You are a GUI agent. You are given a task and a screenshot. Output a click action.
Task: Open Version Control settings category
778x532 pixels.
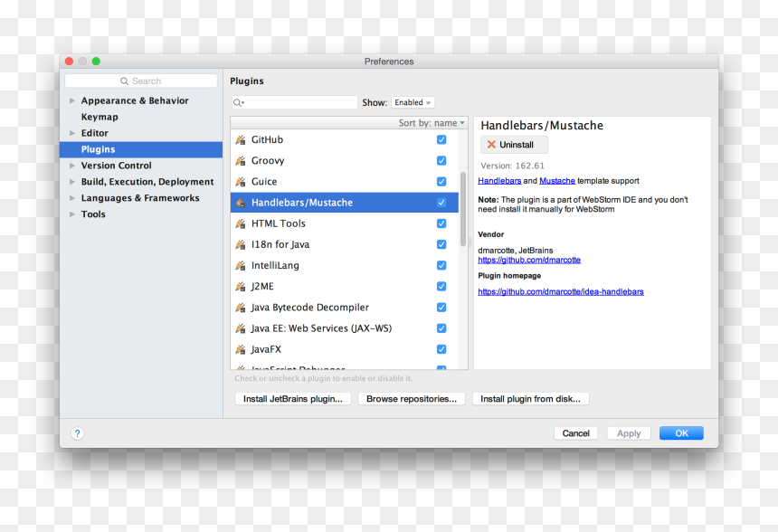[x=141, y=166]
